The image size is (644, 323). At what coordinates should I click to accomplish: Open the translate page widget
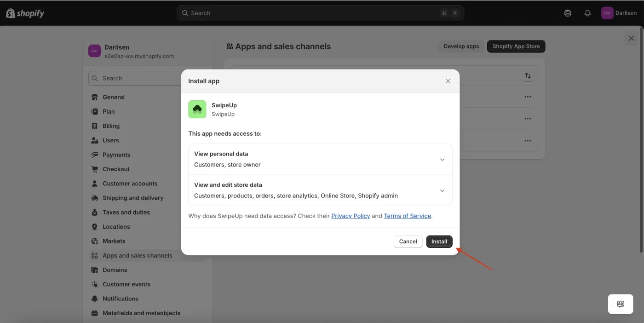[x=620, y=304]
